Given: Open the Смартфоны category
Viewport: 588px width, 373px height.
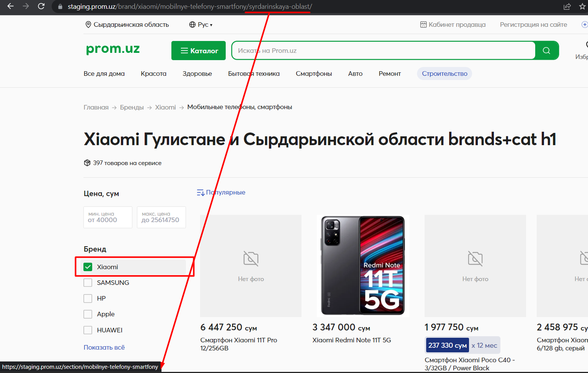Looking at the screenshot, I should [314, 74].
